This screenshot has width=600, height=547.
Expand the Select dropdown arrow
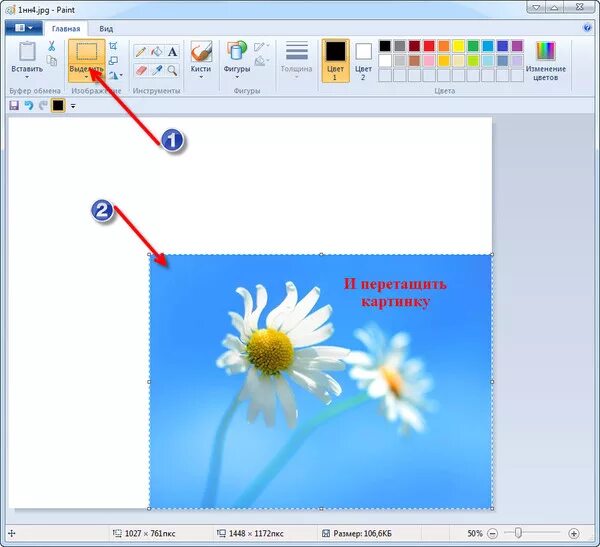86,77
